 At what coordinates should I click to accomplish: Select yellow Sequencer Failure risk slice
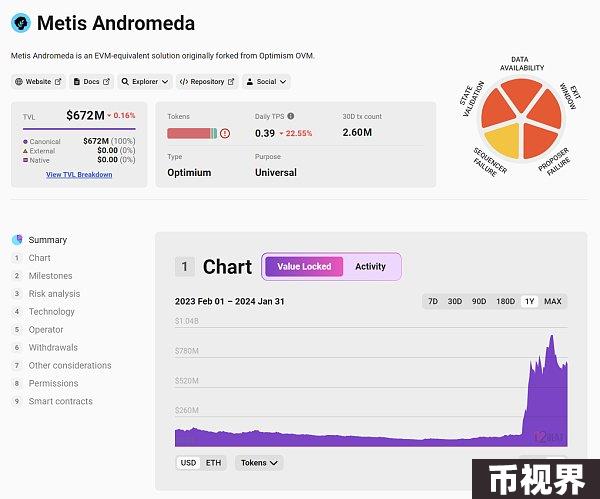[x=504, y=140]
